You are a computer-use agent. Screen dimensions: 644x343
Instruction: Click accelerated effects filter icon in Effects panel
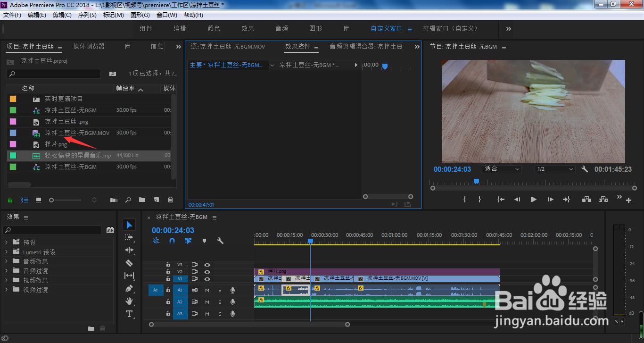point(110,230)
